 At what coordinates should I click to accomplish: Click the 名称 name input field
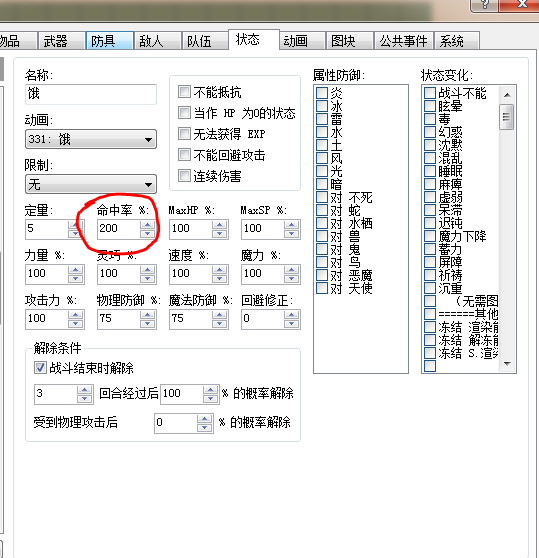click(x=91, y=94)
